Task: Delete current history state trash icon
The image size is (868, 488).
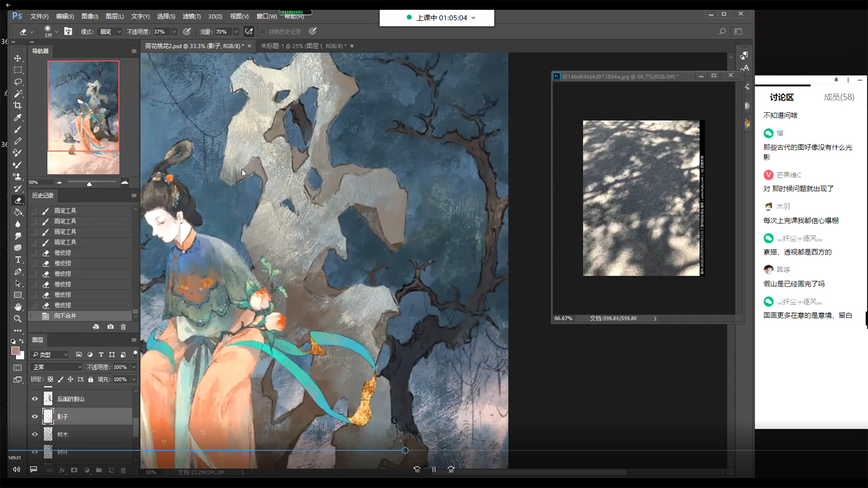Action: (123, 327)
